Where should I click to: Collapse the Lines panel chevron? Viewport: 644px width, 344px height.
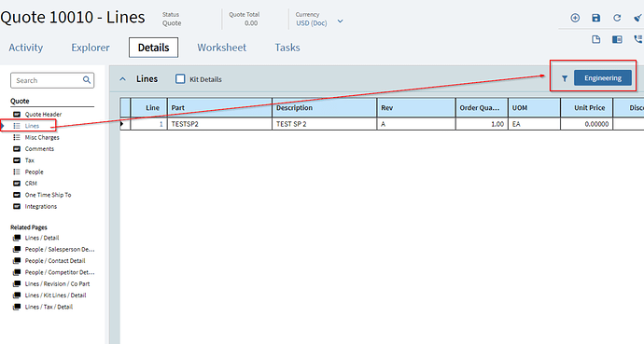[x=123, y=78]
